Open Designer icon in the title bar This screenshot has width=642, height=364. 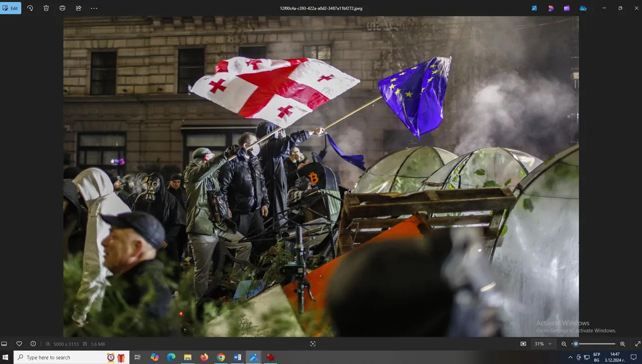(551, 8)
